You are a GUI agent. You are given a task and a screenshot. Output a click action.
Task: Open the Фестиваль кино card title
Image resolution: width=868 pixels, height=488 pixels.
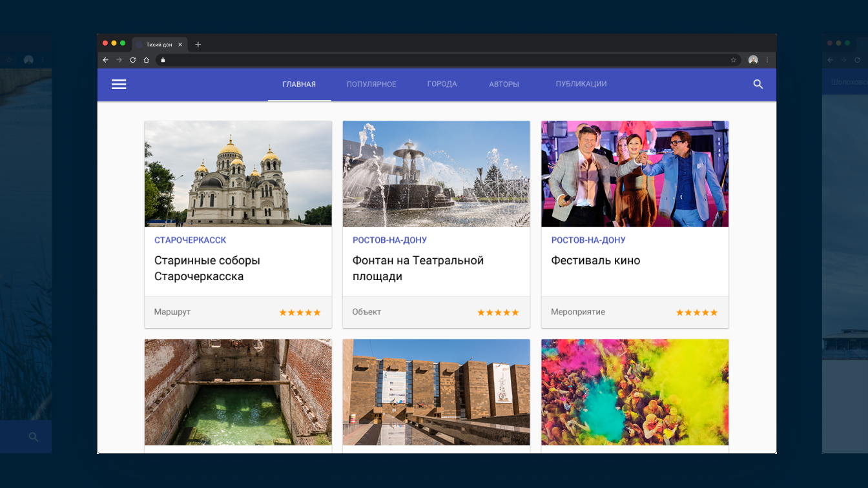tap(595, 261)
